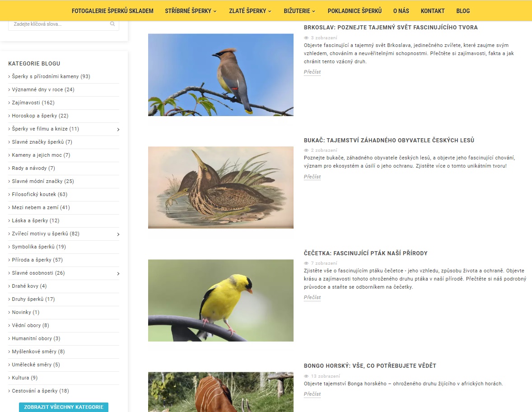
Task: Click Přečíst under the Bukač article
Action: tap(312, 177)
